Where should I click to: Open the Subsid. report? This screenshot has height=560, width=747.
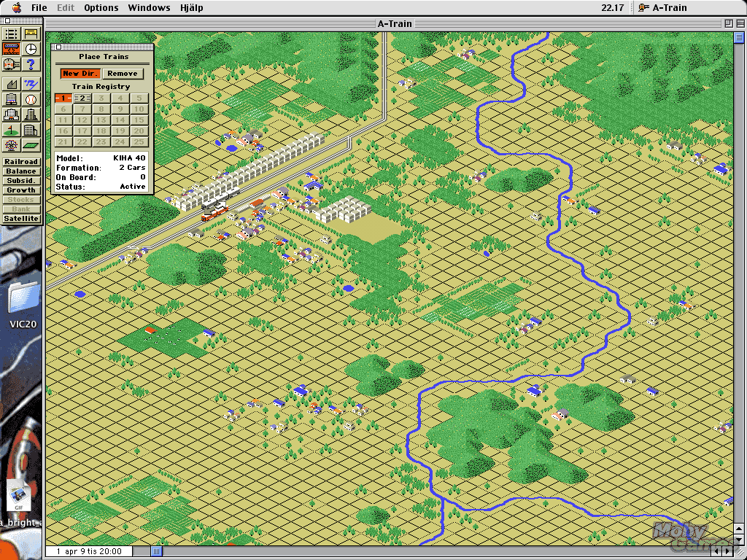21,181
